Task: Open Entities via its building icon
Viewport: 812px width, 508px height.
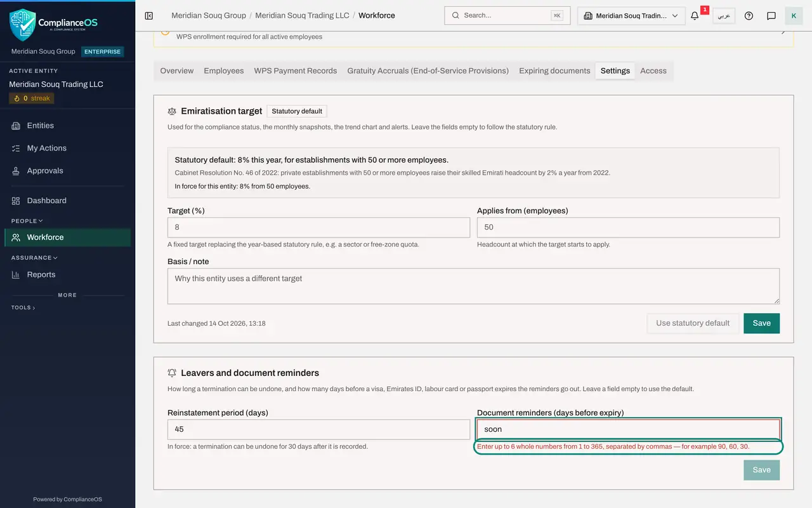Action: click(x=16, y=126)
